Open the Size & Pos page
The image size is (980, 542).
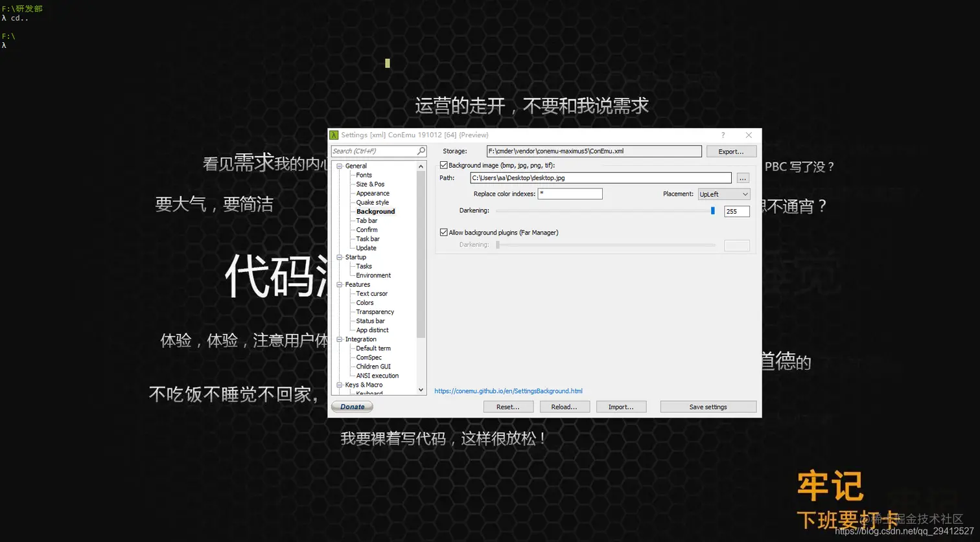pyautogui.click(x=370, y=185)
